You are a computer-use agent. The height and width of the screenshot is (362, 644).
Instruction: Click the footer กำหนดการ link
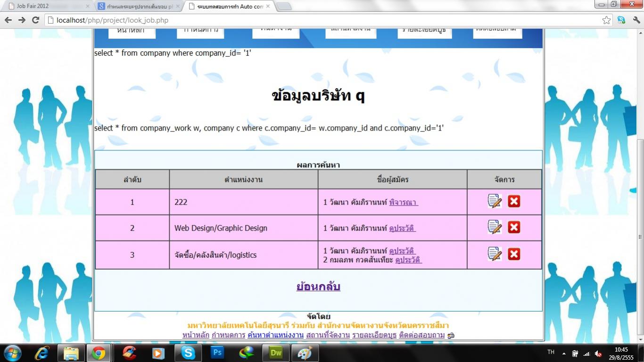pos(228,335)
